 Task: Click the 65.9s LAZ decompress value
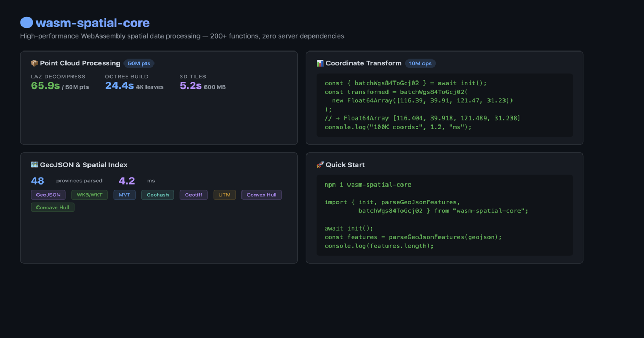45,86
